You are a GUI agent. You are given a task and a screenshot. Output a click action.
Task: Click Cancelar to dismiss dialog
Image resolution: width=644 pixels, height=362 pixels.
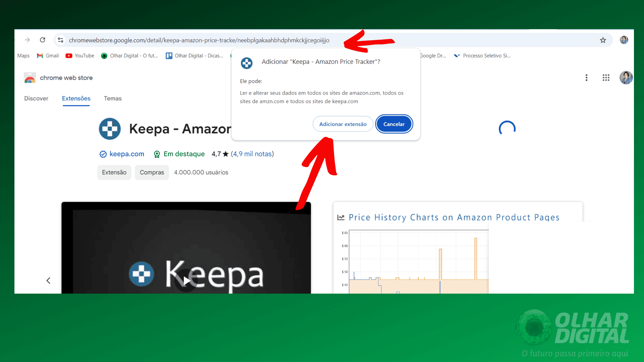coord(394,124)
